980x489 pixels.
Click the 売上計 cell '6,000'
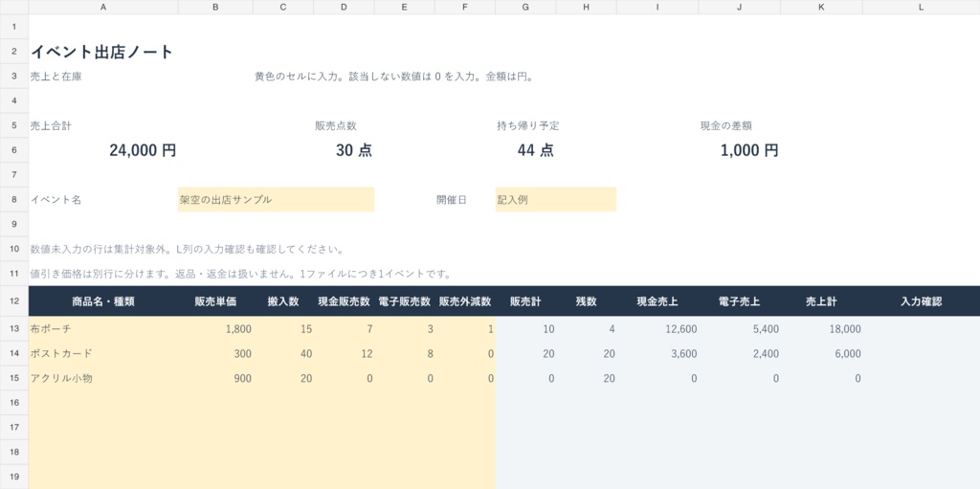click(821, 353)
